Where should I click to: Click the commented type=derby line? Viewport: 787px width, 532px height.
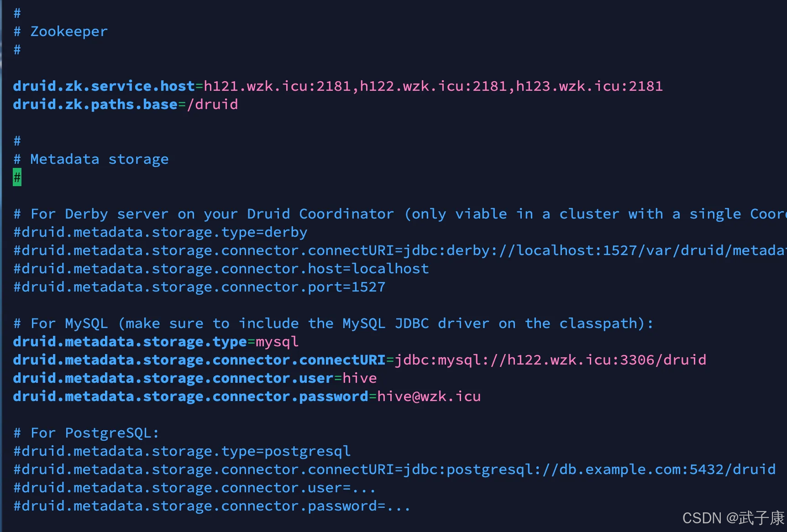click(160, 232)
